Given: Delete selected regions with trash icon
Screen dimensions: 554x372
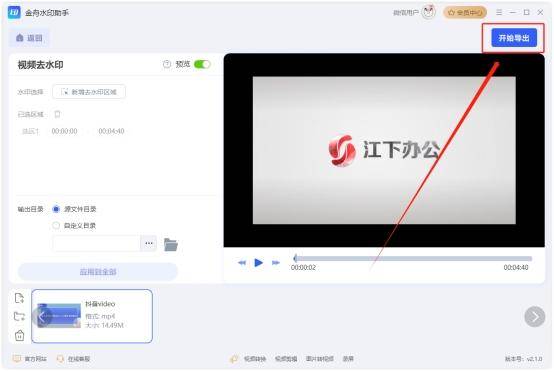Looking at the screenshot, I should (57, 114).
